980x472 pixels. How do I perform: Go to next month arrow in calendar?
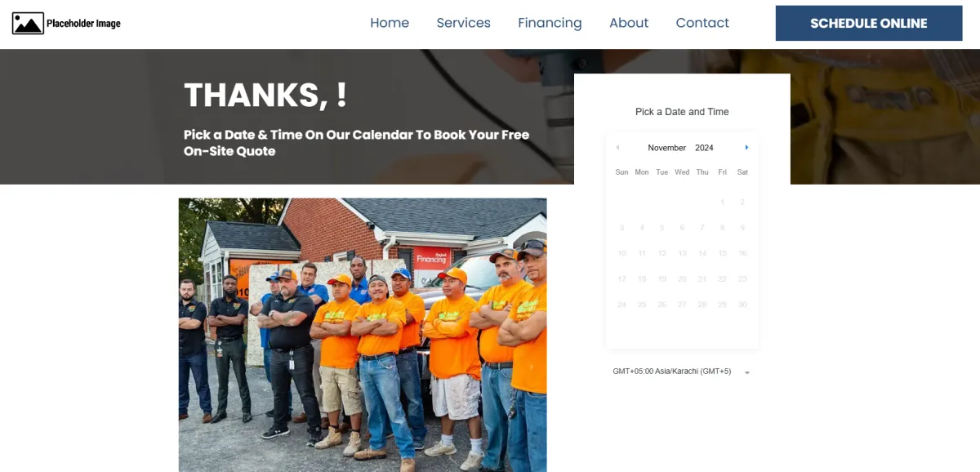tap(746, 148)
